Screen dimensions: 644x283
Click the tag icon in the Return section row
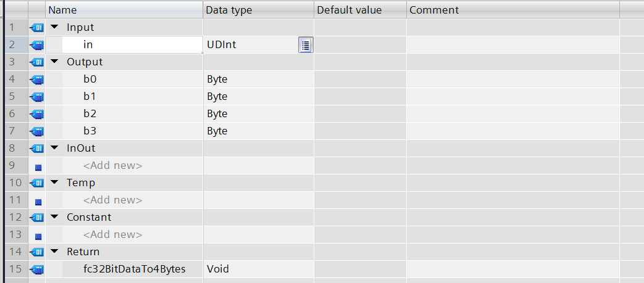coord(37,252)
